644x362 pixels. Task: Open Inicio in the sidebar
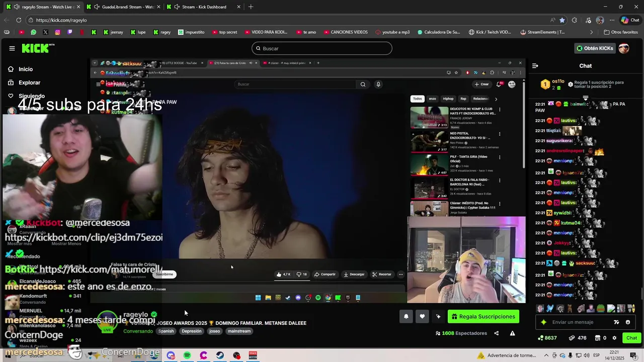click(26, 69)
